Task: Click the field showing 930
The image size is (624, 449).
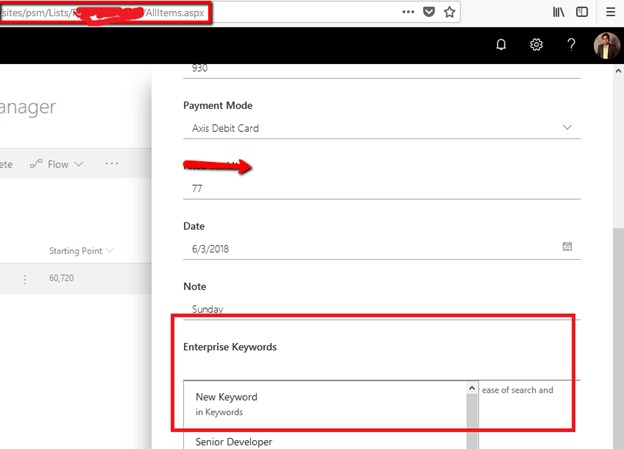Action: 382,70
